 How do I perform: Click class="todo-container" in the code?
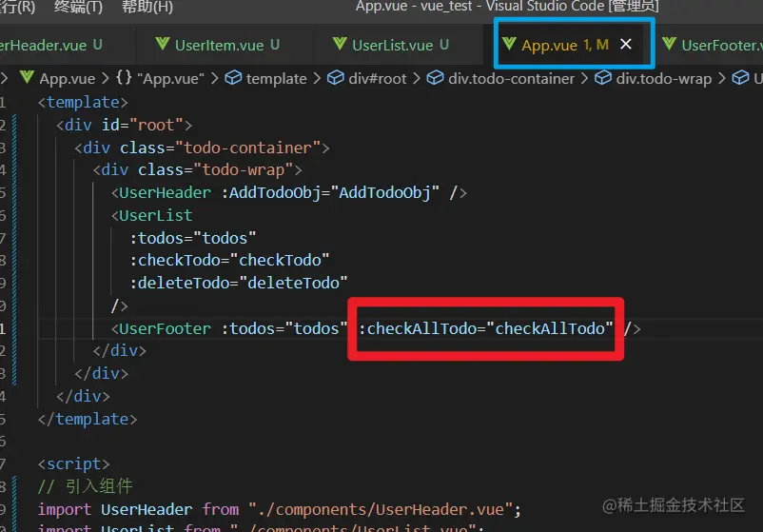[221, 148]
